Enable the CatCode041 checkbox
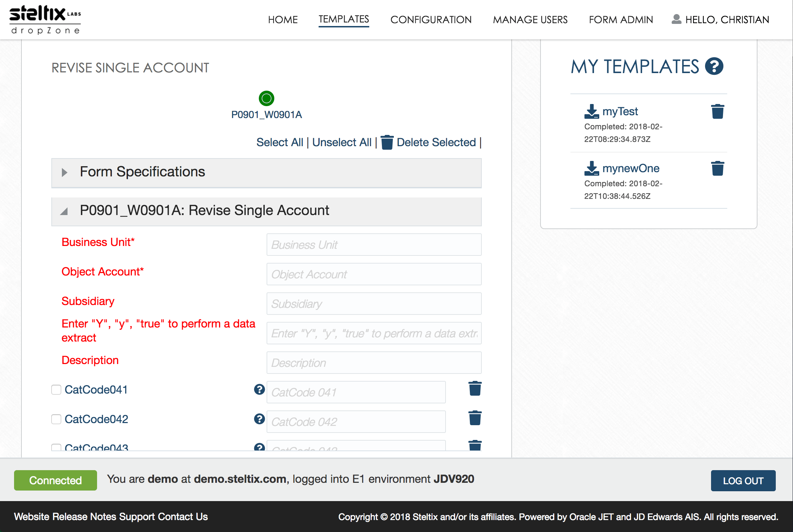This screenshot has height=532, width=793. pyautogui.click(x=56, y=390)
